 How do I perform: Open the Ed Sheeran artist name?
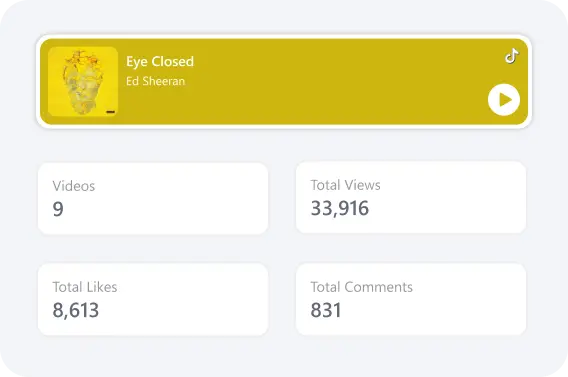155,81
